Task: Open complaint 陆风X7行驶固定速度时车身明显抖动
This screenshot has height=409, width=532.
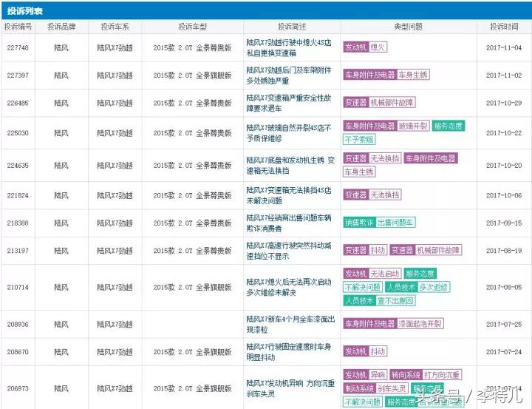Action: click(289, 352)
